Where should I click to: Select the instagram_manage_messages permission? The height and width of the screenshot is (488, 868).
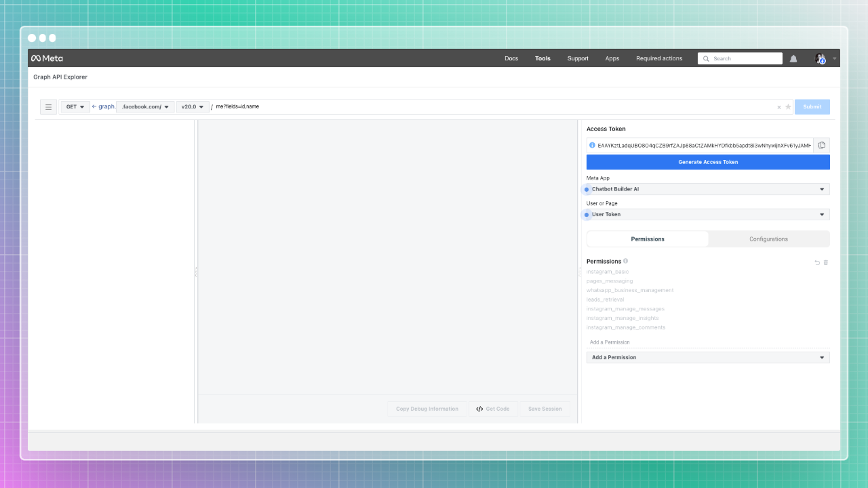pos(625,309)
